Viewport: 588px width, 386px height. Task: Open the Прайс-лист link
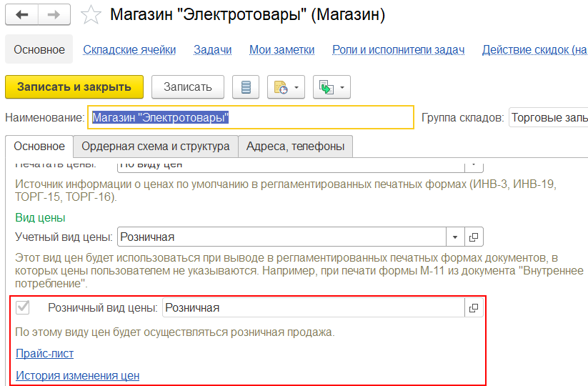tap(44, 353)
